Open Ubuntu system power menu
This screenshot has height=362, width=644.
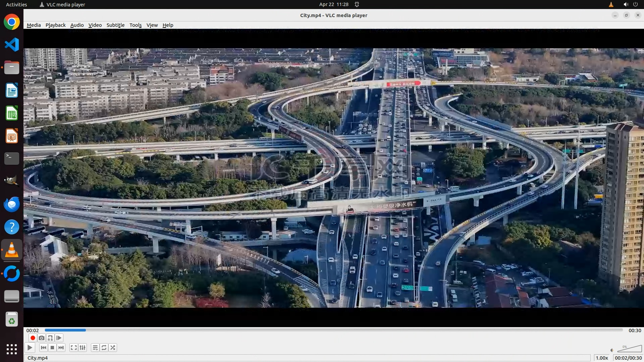[x=635, y=4]
